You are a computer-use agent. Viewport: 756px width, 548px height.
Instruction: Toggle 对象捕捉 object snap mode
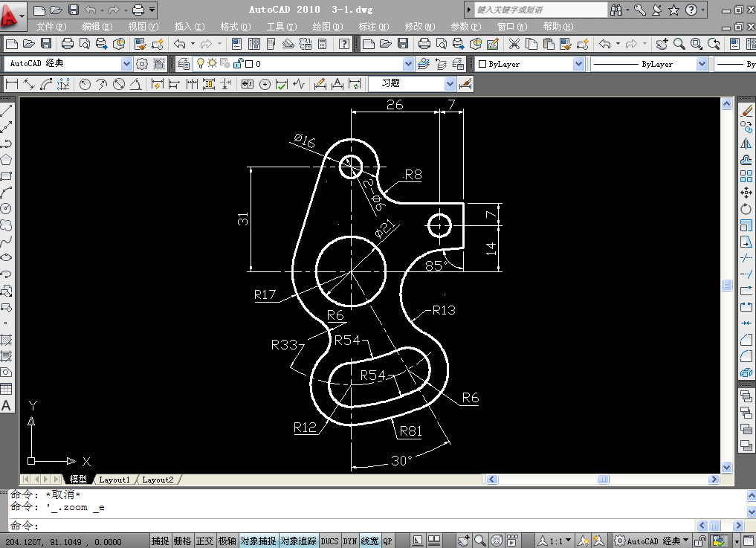pos(259,541)
